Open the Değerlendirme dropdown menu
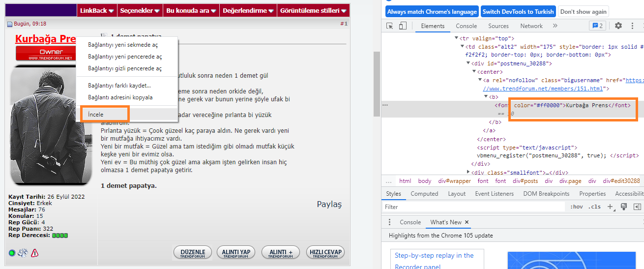This screenshot has height=269, width=644. coord(248,10)
